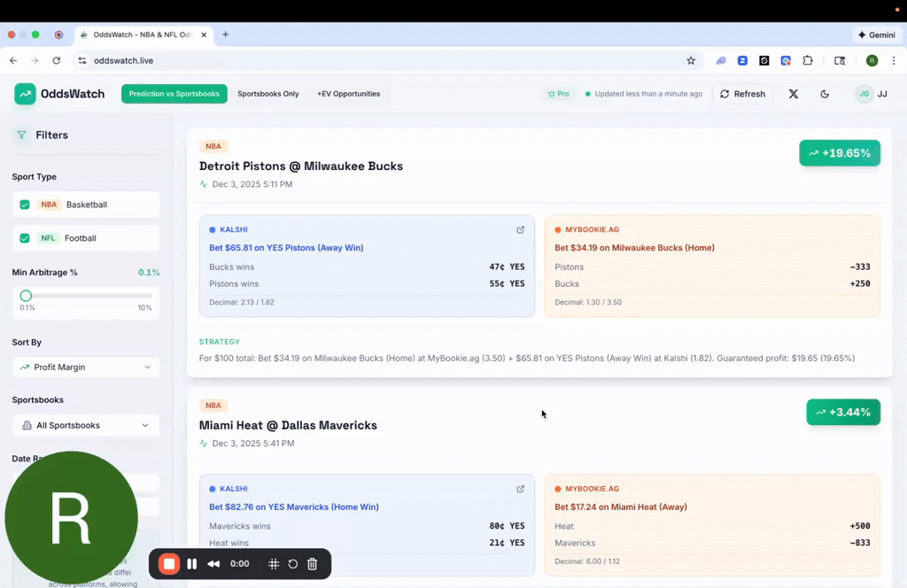907x588 pixels.
Task: Select Miami Heat @ Dallas Mavericks title
Action: 288,425
